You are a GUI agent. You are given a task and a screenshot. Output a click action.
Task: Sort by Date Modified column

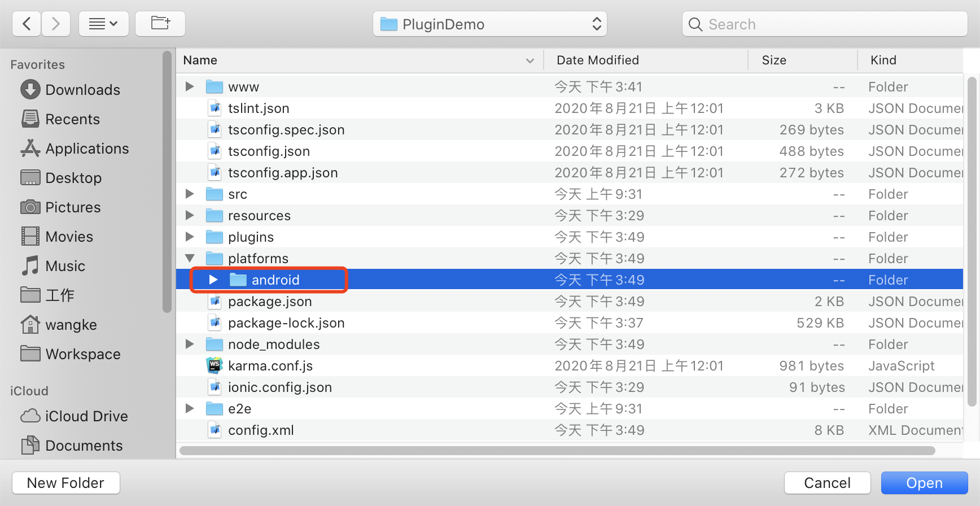point(597,60)
